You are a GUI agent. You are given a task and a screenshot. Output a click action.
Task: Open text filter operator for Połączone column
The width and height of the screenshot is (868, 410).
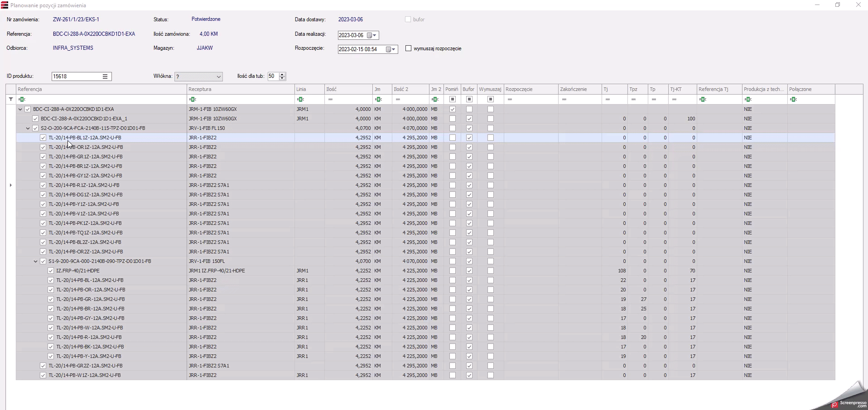point(793,99)
